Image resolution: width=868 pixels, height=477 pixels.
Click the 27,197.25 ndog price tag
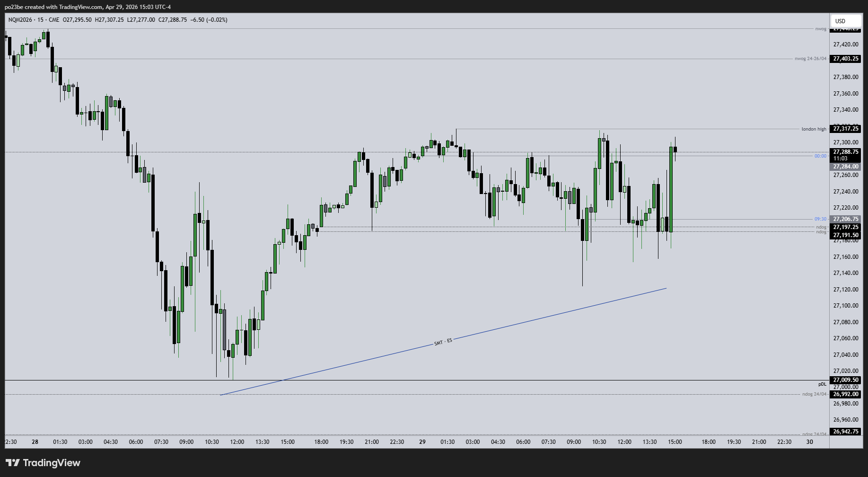(846, 227)
